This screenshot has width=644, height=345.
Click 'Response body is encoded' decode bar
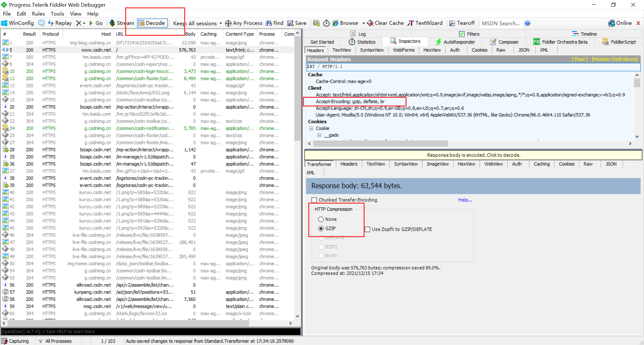(473, 155)
